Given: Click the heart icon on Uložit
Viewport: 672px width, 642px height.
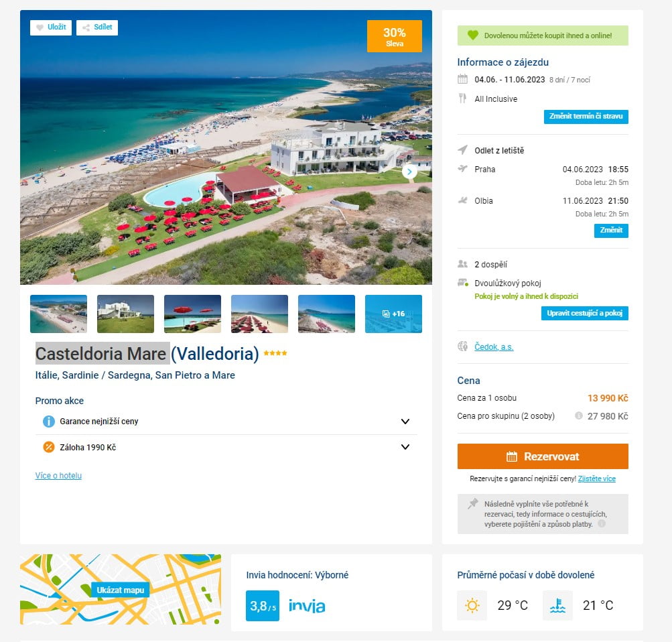Looking at the screenshot, I should (40, 27).
